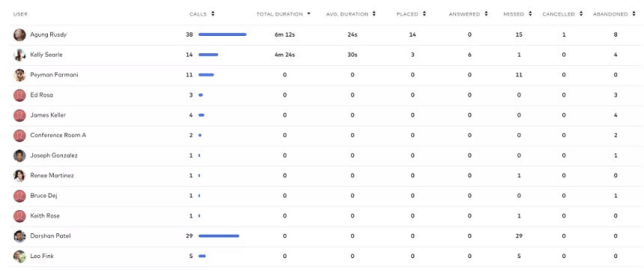The image size is (644, 270).
Task: Click Darshan Patel's missed count 29
Action: click(x=519, y=236)
